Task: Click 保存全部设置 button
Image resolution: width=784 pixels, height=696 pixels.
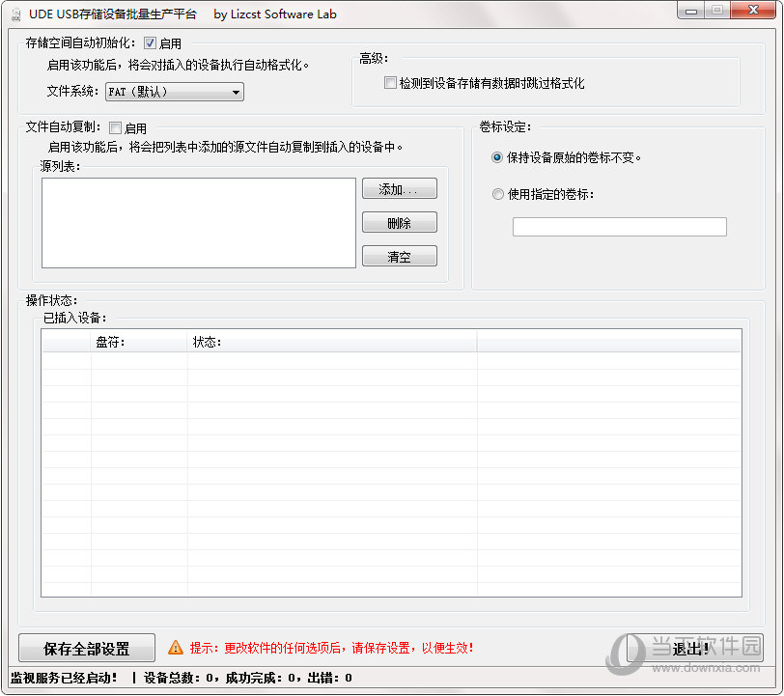Action: point(87,649)
